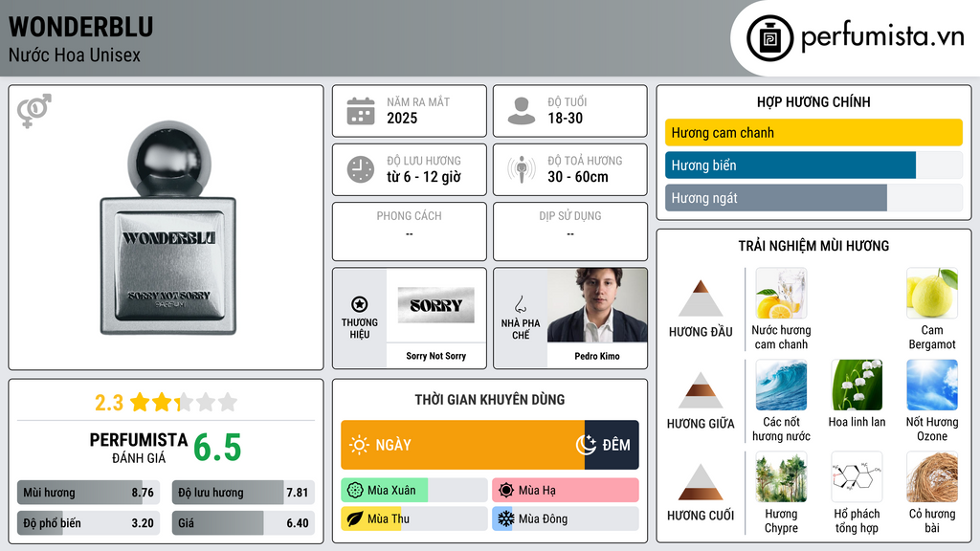Viewport: 980px width, 551px height.
Task: Click the Mùa Thu leaf icon
Action: 355,518
